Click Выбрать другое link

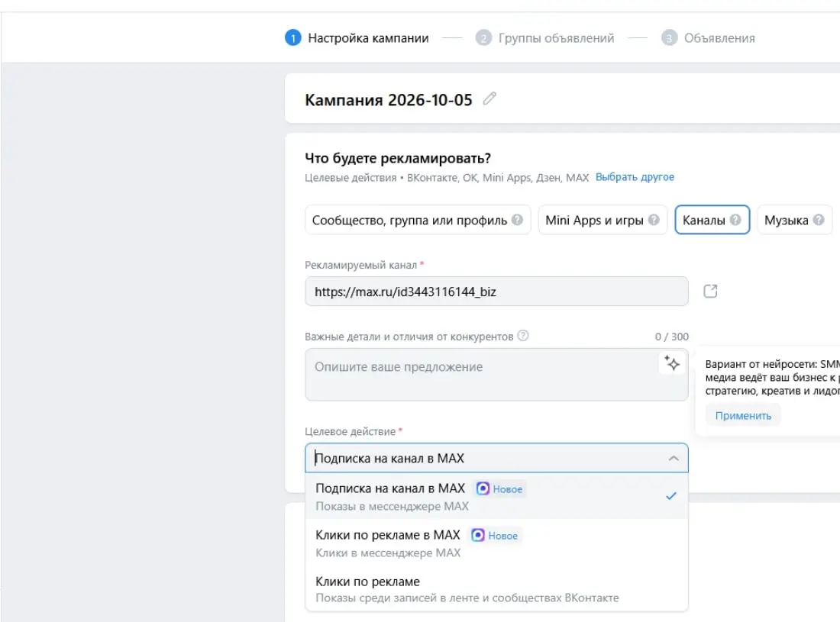point(635,177)
